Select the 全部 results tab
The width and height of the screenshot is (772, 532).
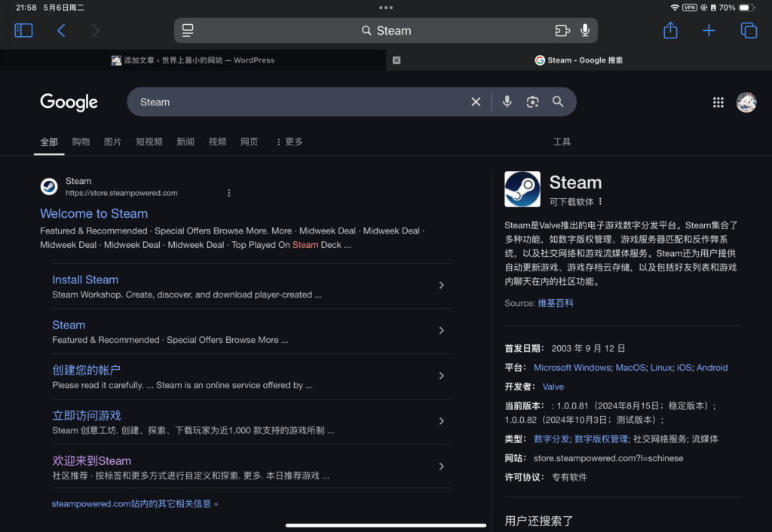coord(49,142)
